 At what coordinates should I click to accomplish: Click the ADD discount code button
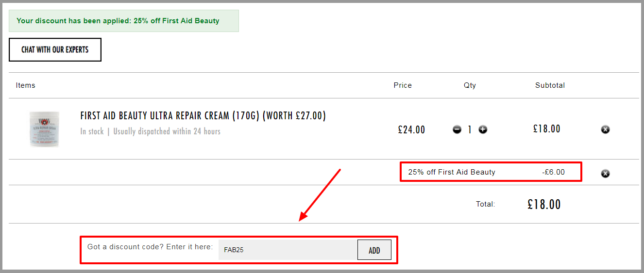pyautogui.click(x=374, y=250)
